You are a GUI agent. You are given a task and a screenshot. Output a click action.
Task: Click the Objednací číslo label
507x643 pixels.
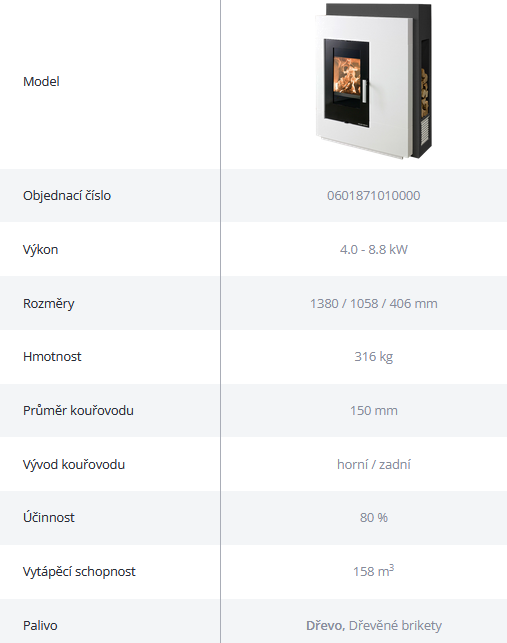[67, 196]
